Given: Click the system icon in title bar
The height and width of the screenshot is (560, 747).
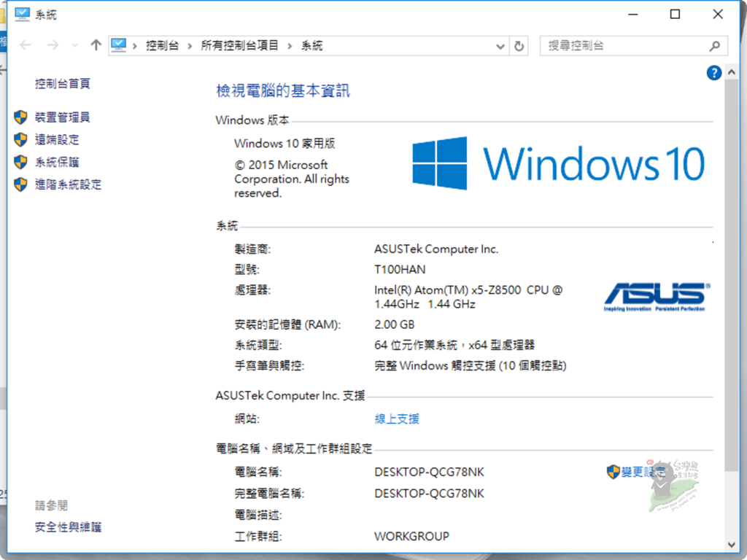Looking at the screenshot, I should (x=22, y=15).
